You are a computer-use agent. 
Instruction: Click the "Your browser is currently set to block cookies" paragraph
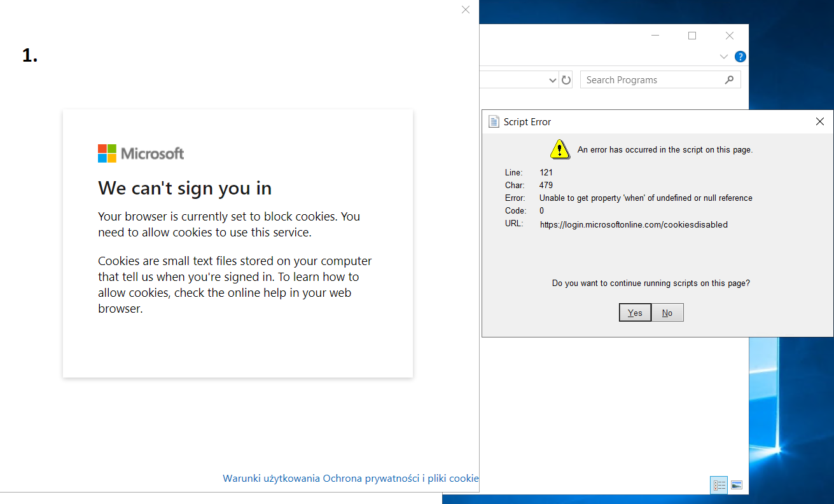(x=229, y=224)
